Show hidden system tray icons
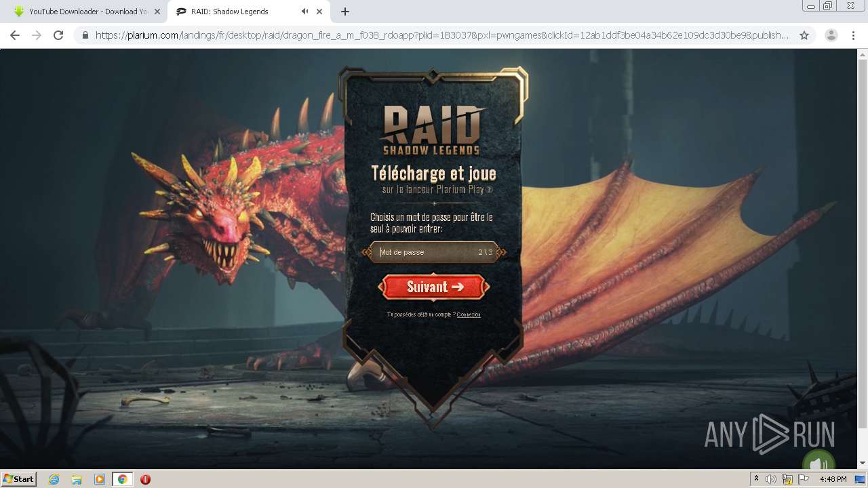The height and width of the screenshot is (488, 868). (756, 479)
